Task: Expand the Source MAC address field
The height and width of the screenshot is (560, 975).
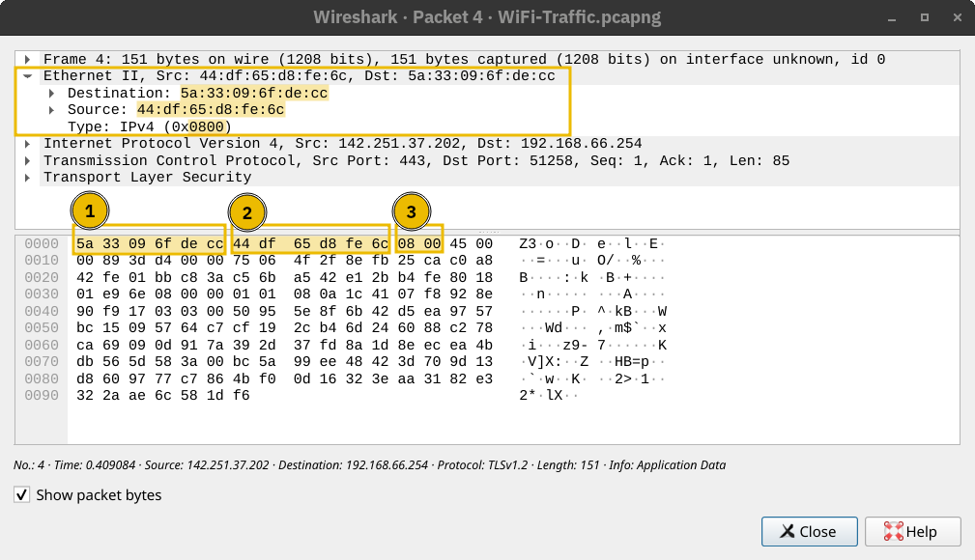Action: (x=52, y=110)
